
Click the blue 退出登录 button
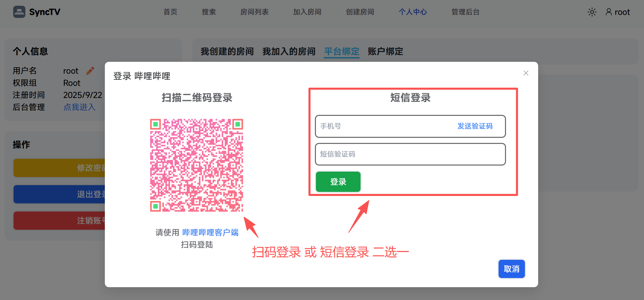pyautogui.click(x=59, y=194)
